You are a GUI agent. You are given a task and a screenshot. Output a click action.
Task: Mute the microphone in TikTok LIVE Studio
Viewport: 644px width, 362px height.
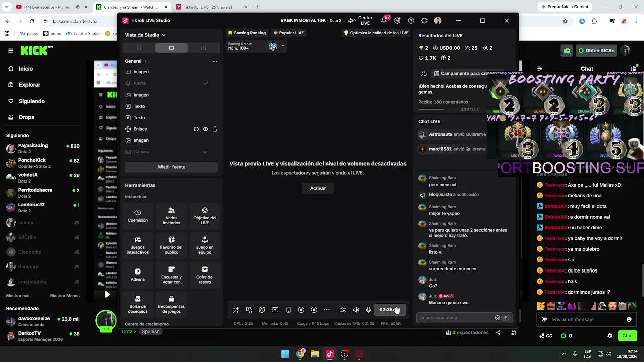369,310
